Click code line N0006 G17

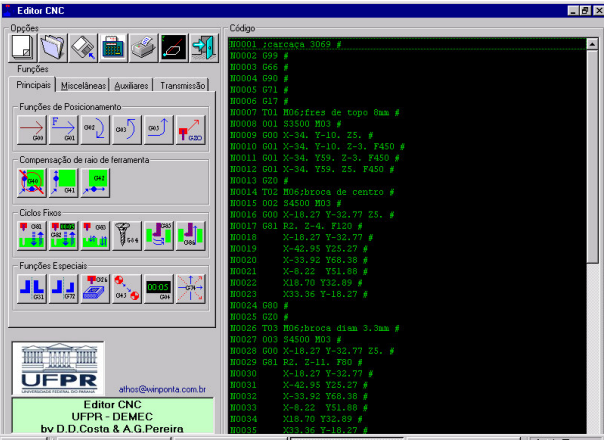coord(408,101)
